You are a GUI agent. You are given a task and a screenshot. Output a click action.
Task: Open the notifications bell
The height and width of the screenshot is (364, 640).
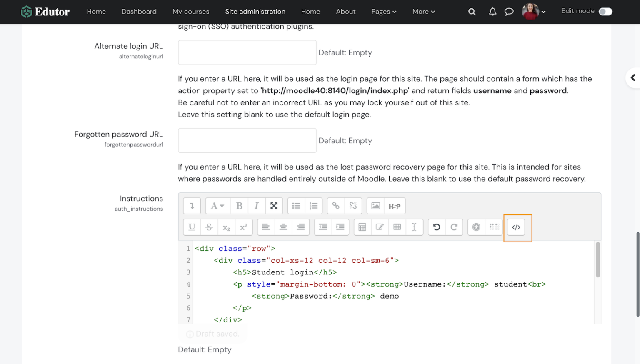tap(492, 12)
